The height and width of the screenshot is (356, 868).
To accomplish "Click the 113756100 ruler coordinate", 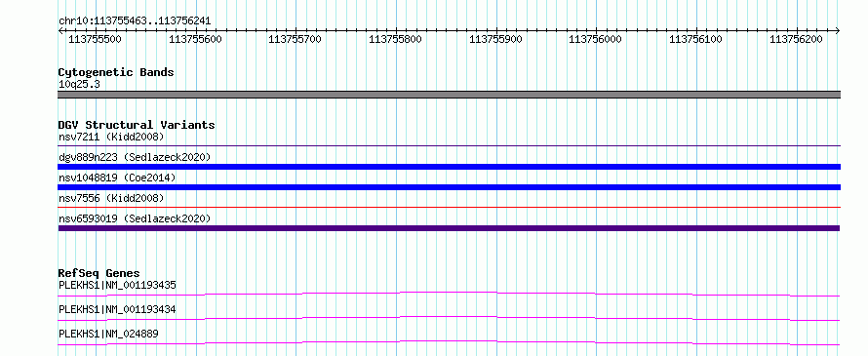I will 695,39.
